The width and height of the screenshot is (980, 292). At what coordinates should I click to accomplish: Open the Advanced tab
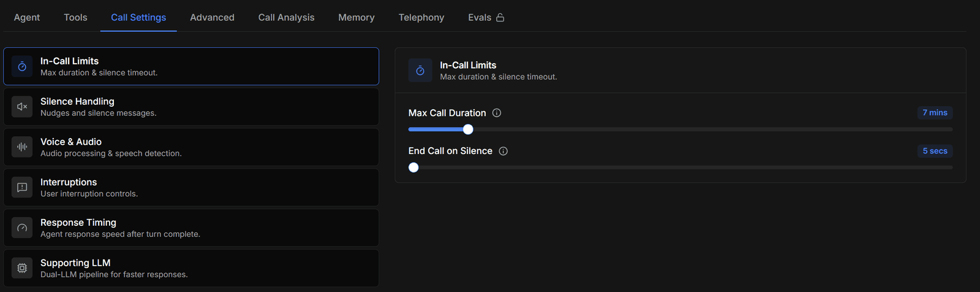coord(212,17)
